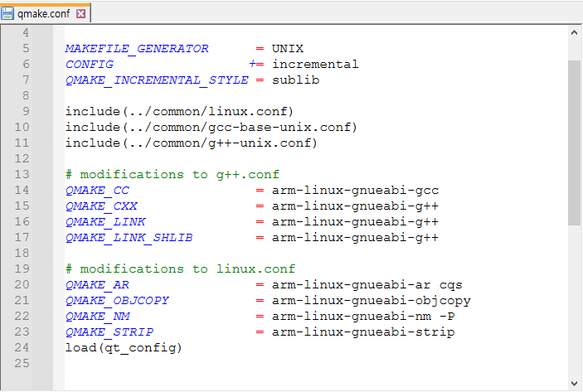Click line number 13 in gutter
This screenshot has width=583, height=392.
(22, 175)
